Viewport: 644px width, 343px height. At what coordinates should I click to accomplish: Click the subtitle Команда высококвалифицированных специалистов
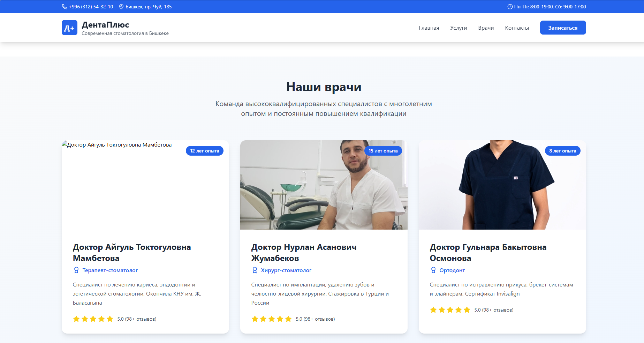click(x=324, y=109)
